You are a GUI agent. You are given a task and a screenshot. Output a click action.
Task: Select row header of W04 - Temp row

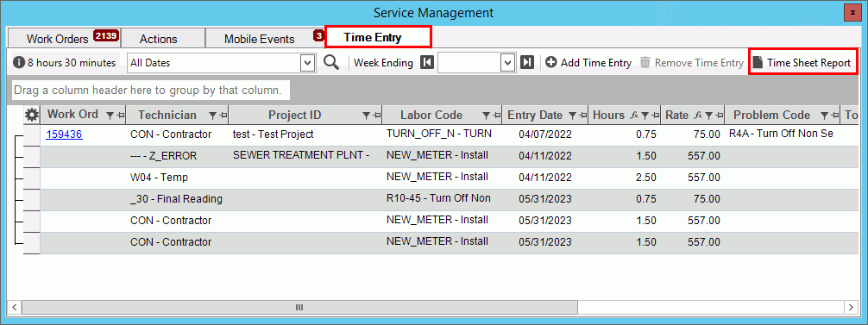[32, 178]
